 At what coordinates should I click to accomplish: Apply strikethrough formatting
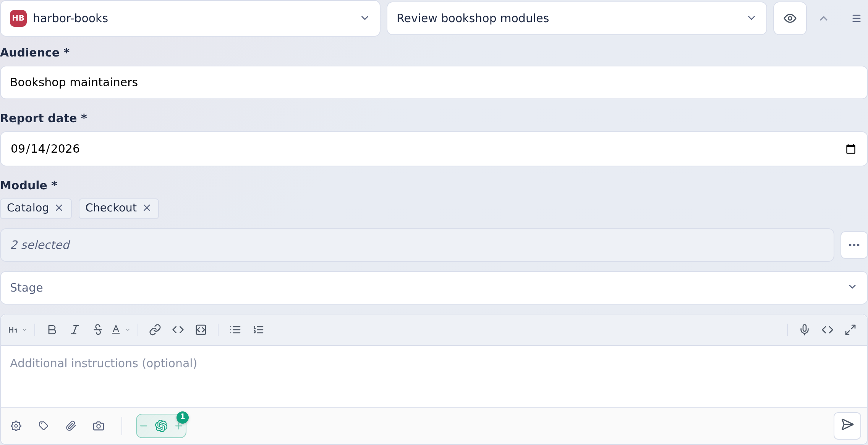click(98, 330)
